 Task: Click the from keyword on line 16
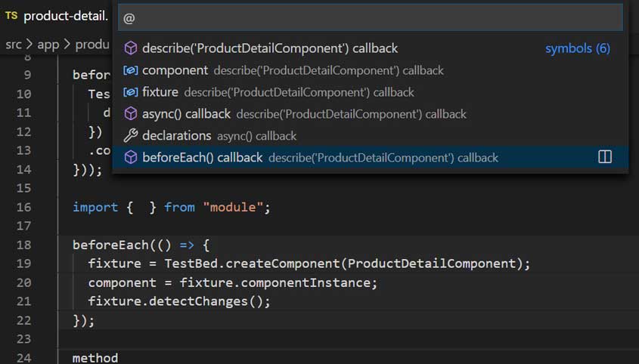(179, 207)
